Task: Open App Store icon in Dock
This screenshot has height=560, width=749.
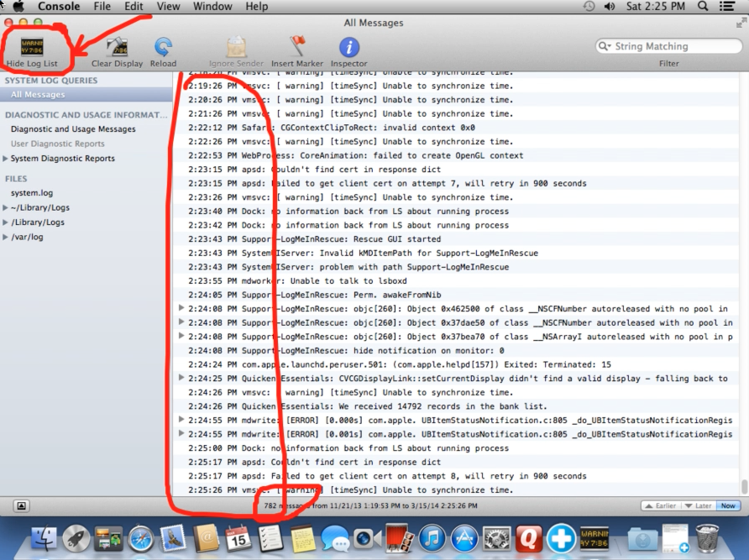Action: (x=464, y=538)
